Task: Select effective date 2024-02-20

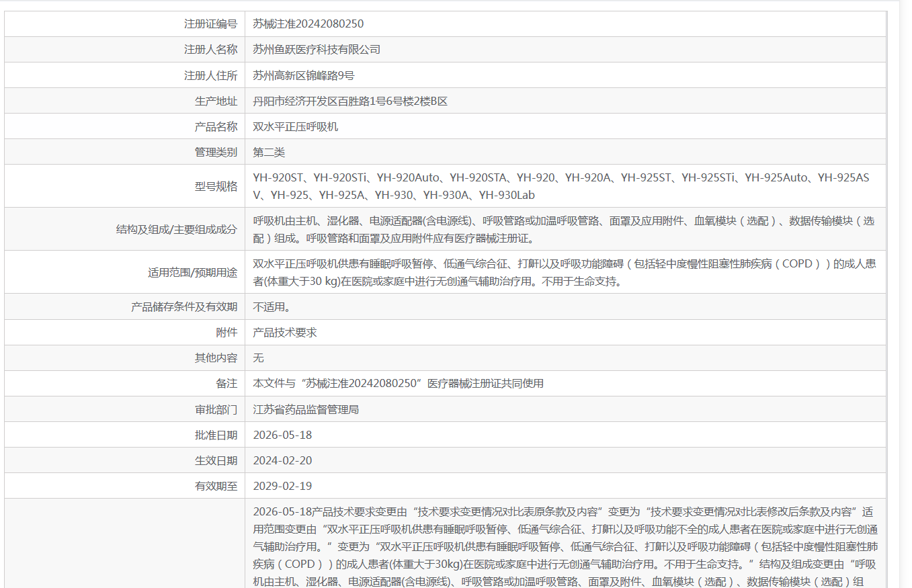Action: click(282, 460)
